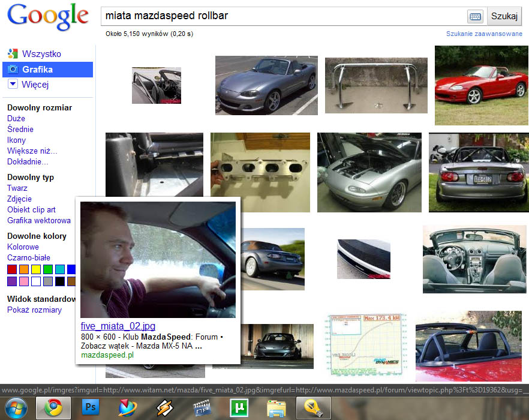Open Google Chrome from taskbar
The image size is (529, 420).
pos(53,407)
